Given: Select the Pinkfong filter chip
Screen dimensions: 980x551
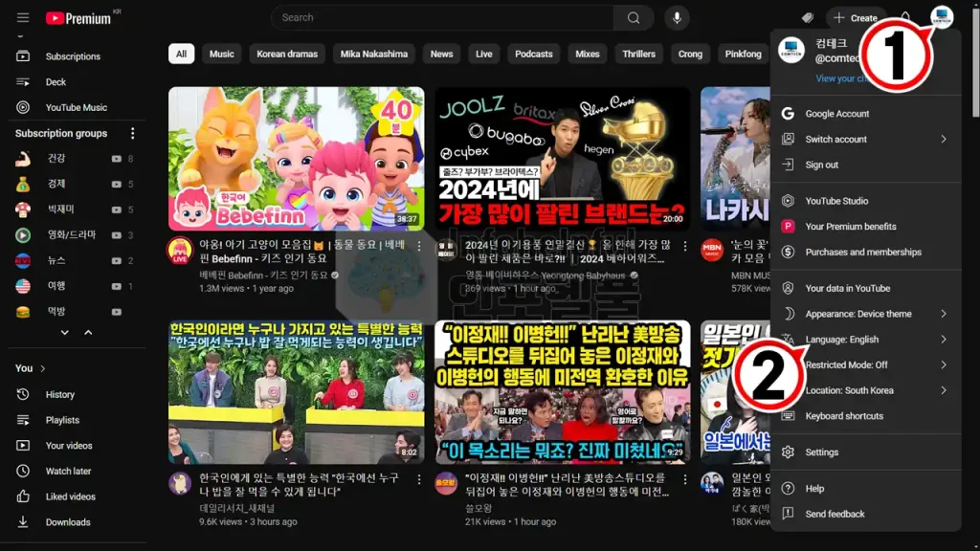Looking at the screenshot, I should point(743,54).
